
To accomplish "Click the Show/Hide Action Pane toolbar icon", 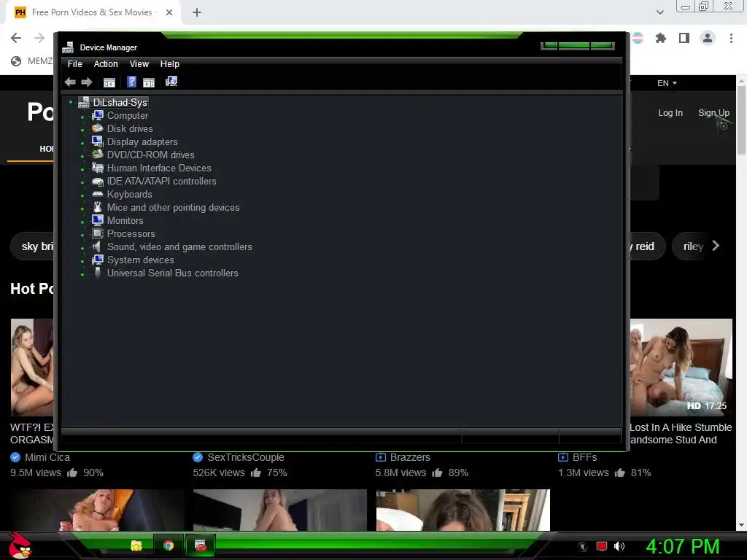I will [149, 82].
